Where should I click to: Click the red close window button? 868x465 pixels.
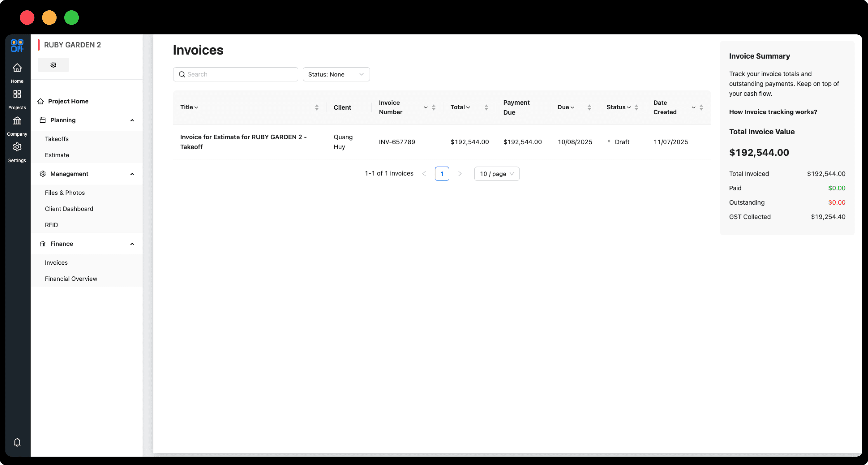click(x=27, y=18)
